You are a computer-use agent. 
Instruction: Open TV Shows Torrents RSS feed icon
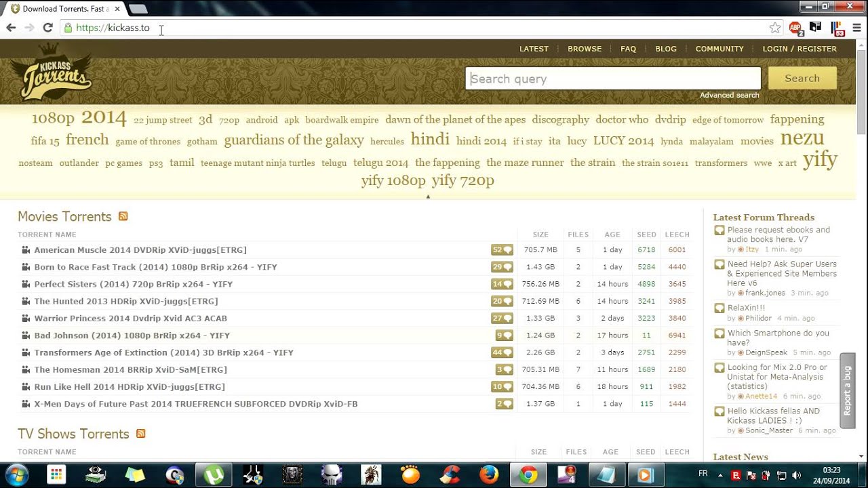pos(140,434)
